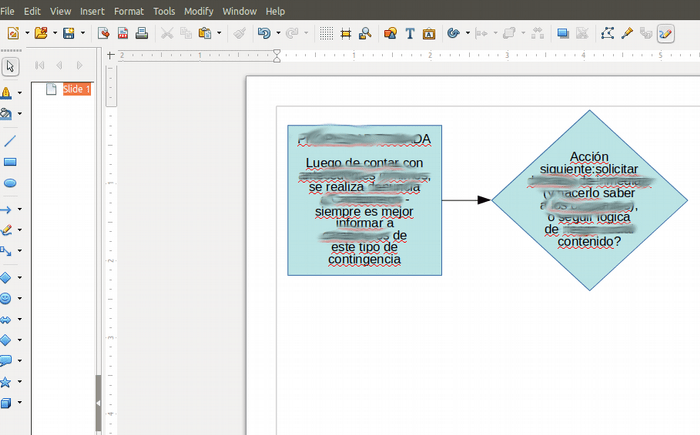Image resolution: width=700 pixels, height=435 pixels.
Task: Toggle Show Draw Functions button
Action: (666, 33)
